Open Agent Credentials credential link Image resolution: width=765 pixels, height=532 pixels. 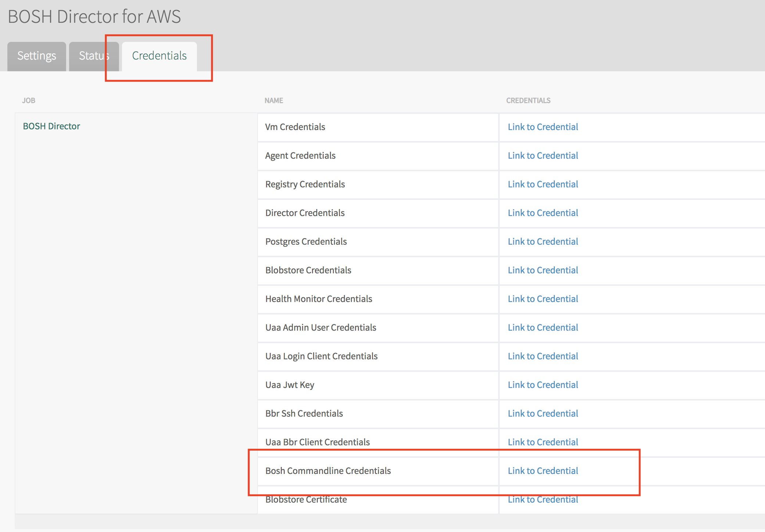[542, 155]
